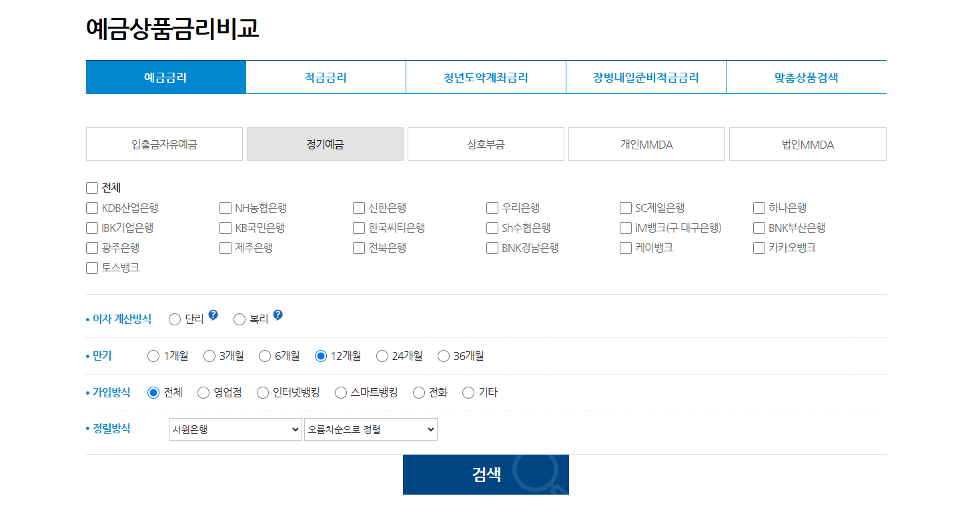Select 12개월 maturity radio button
Image resolution: width=980 pixels, height=518 pixels.
[x=321, y=356]
